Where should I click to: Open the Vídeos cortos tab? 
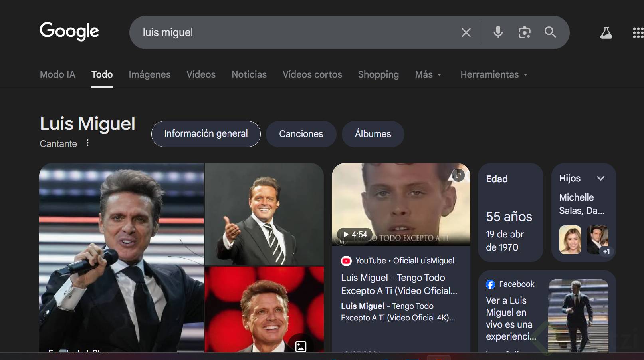point(312,74)
